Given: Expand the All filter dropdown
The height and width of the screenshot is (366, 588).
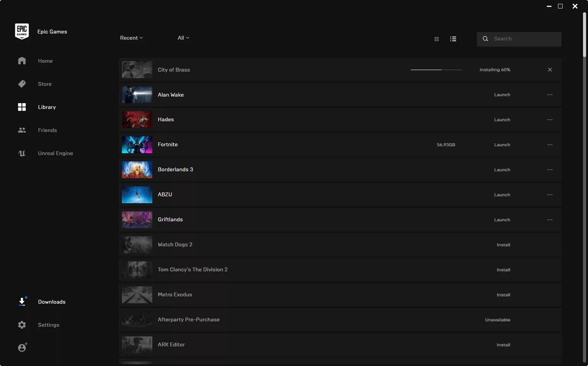Looking at the screenshot, I should [183, 38].
